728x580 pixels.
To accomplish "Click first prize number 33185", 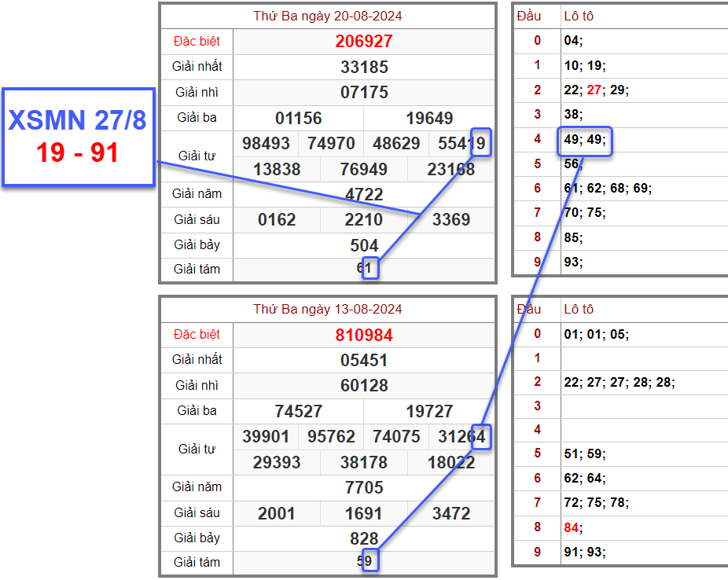I will pyautogui.click(x=364, y=67).
